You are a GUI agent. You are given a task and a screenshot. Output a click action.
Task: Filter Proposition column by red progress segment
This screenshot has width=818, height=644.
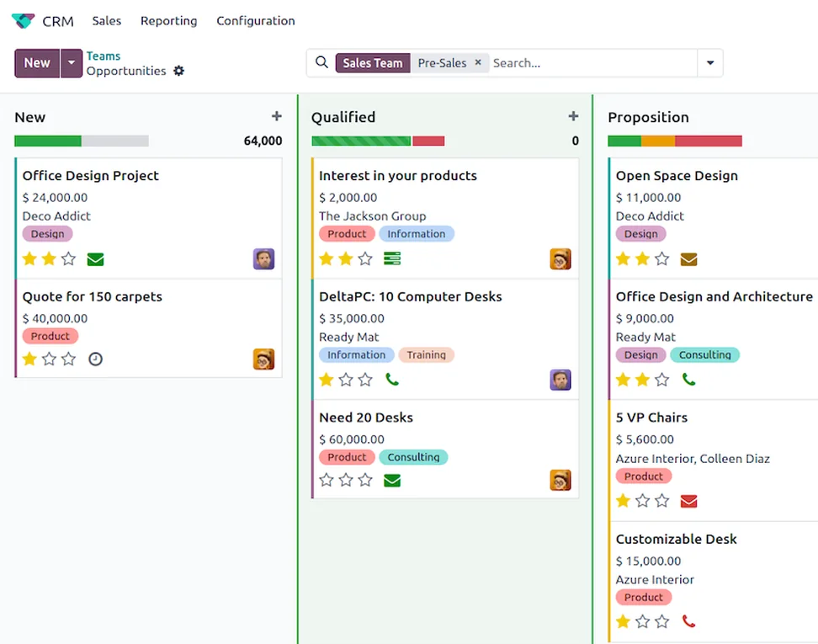coord(709,141)
